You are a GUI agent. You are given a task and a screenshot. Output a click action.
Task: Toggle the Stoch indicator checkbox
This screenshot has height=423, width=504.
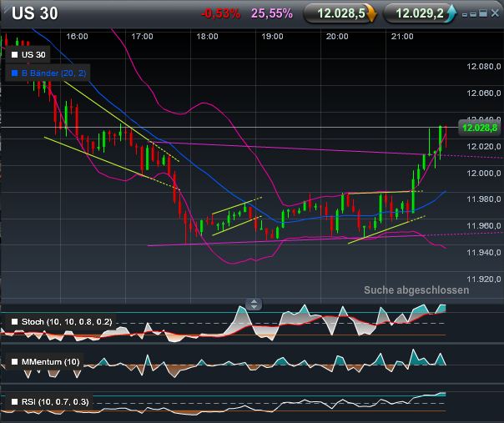14,322
